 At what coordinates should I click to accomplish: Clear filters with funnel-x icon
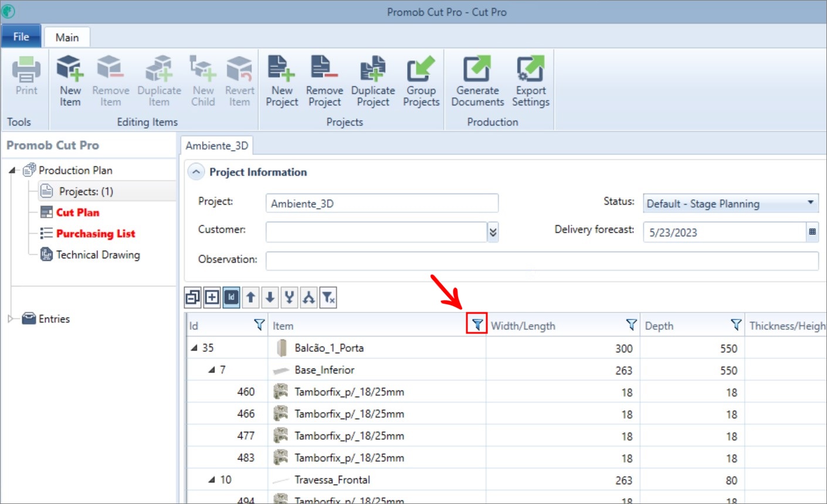[x=328, y=298]
